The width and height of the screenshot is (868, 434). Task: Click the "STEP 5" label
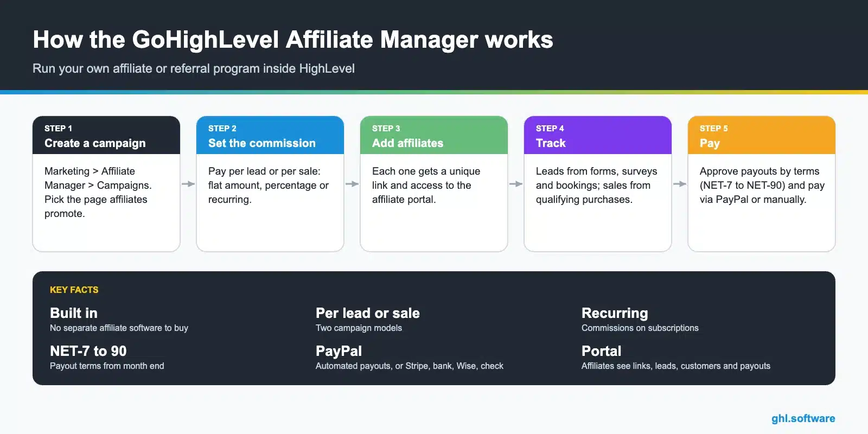(x=714, y=129)
